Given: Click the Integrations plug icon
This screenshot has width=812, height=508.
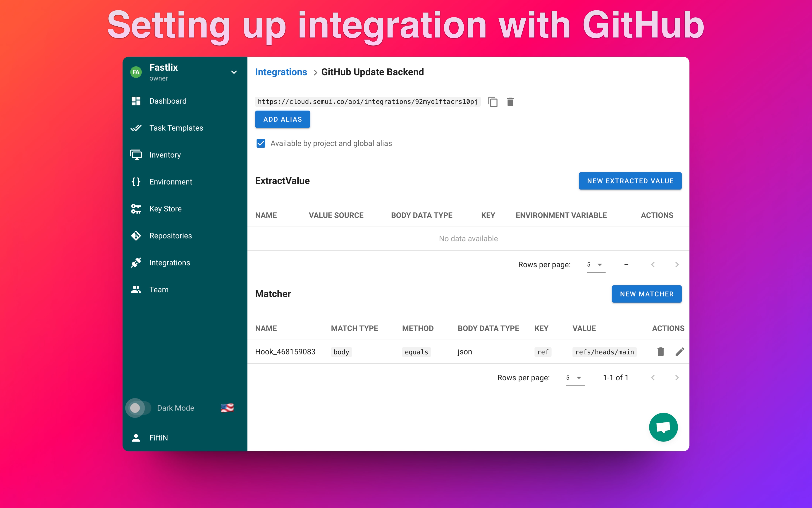Looking at the screenshot, I should click(136, 263).
